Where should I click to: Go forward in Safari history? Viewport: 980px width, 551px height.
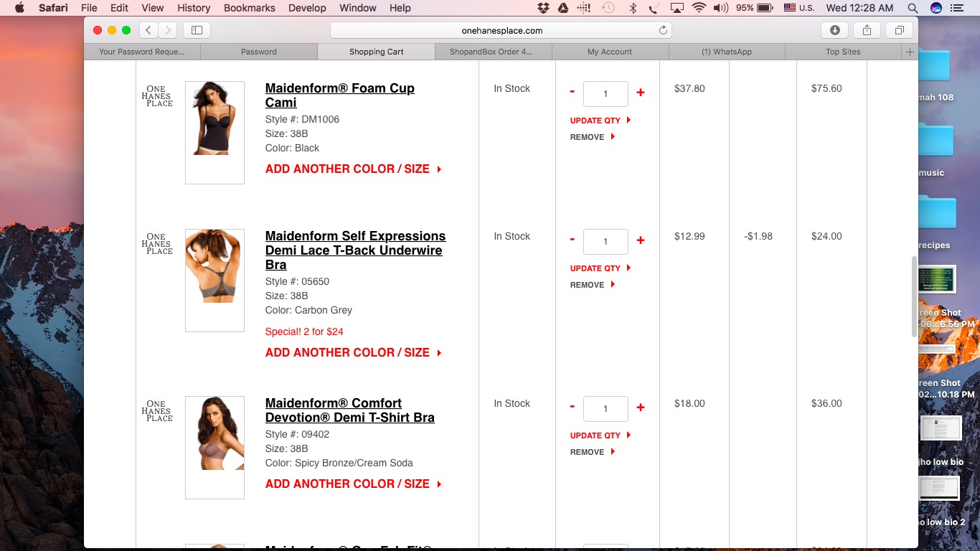[168, 30]
